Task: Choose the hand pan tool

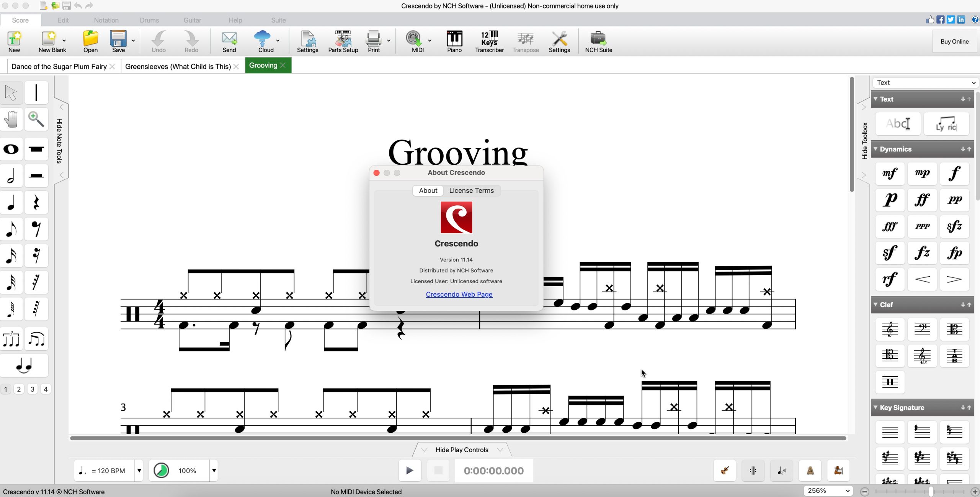Action: click(11, 119)
